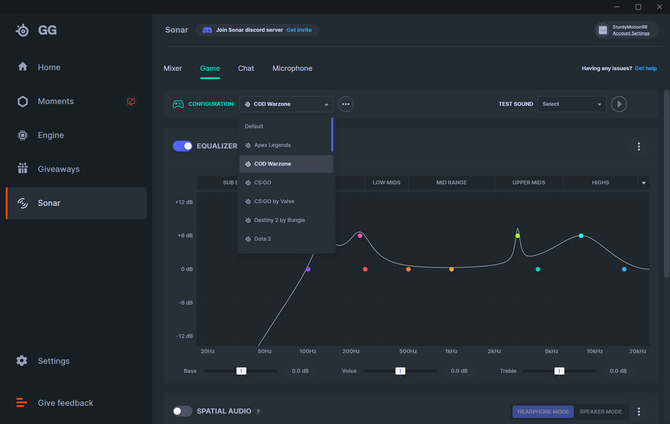
Task: Choose COD Warzone preset in list
Action: pyautogui.click(x=286, y=164)
